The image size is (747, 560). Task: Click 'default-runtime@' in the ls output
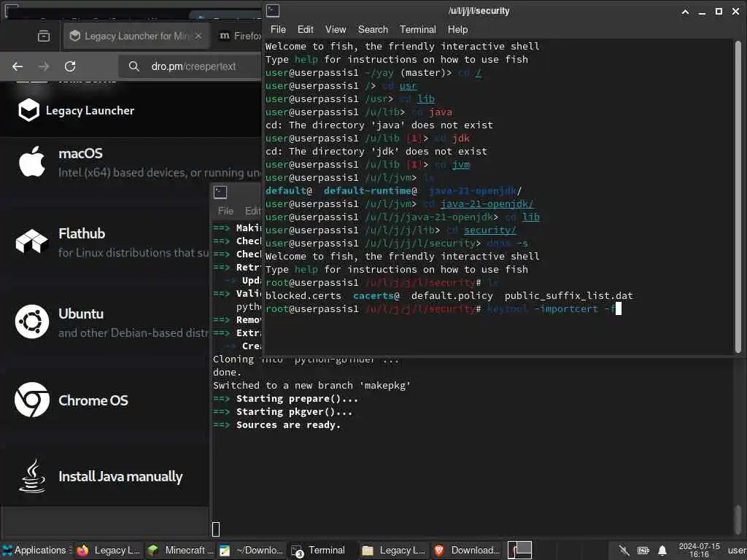[x=371, y=191]
